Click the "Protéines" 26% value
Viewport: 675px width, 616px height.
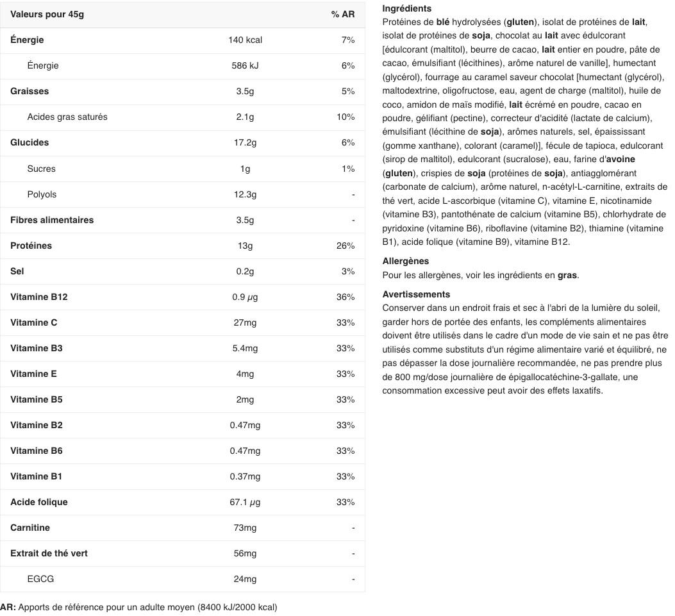(346, 246)
